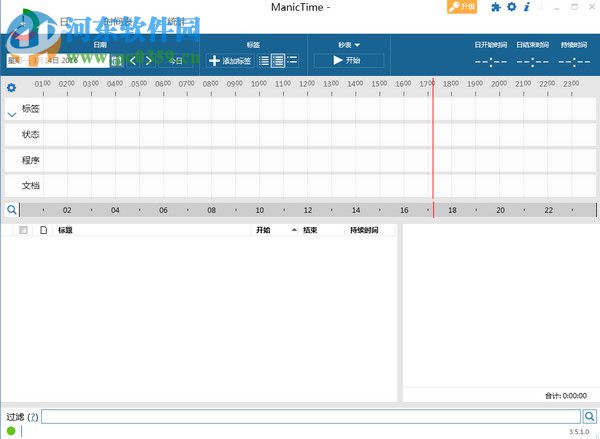Sort by the 持续时间 column header
This screenshot has height=439, width=600.
tap(364, 230)
